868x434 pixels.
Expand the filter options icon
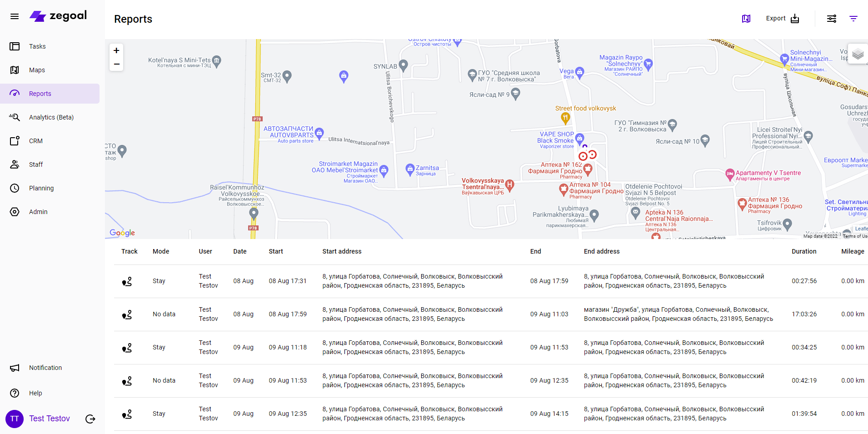853,19
